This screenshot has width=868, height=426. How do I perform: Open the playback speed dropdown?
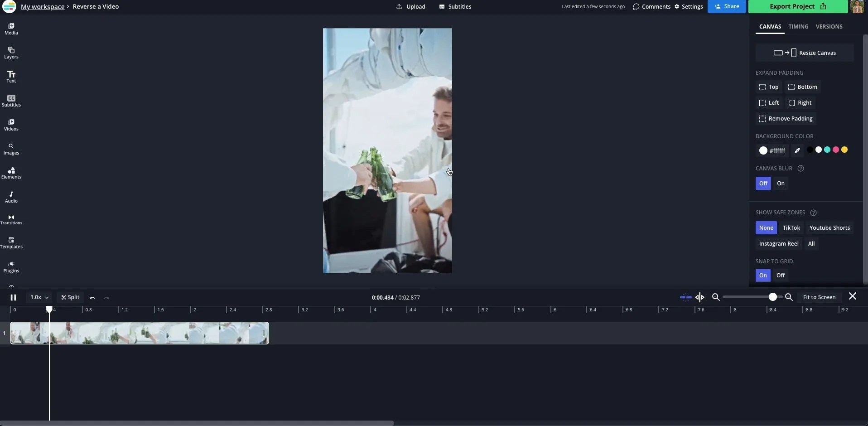(x=39, y=297)
